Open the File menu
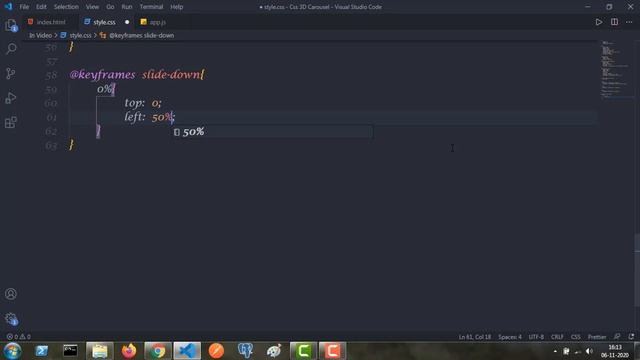 click(x=24, y=7)
